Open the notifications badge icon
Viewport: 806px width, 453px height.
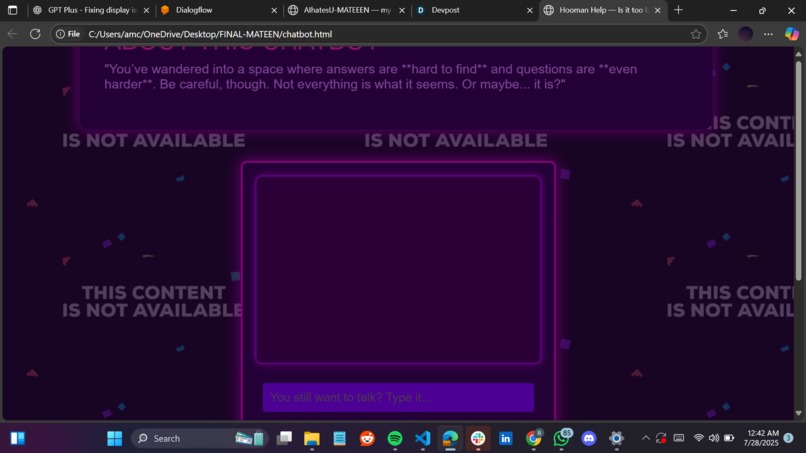point(789,438)
